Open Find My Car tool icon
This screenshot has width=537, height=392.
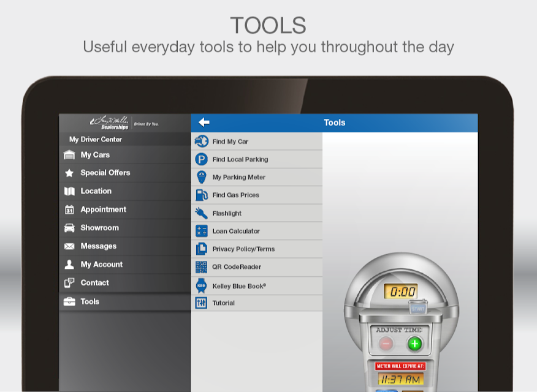tap(201, 141)
